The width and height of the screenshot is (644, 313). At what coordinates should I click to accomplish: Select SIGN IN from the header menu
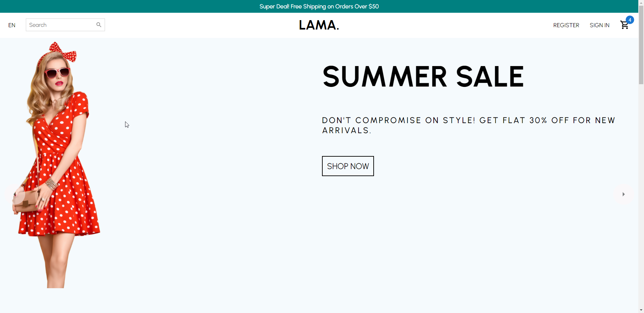599,25
